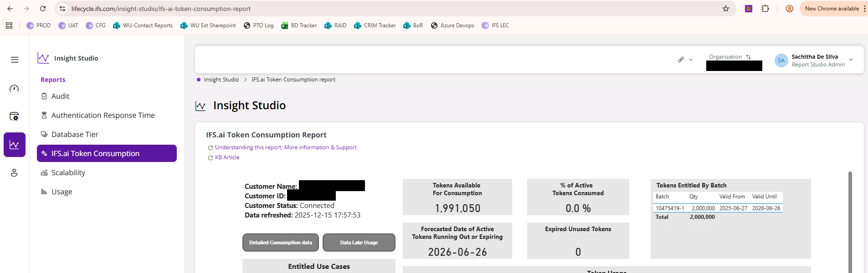Screen dimensions: 868x273
Task: Expand the Sachitha De Silva user menu
Action: coord(851,60)
